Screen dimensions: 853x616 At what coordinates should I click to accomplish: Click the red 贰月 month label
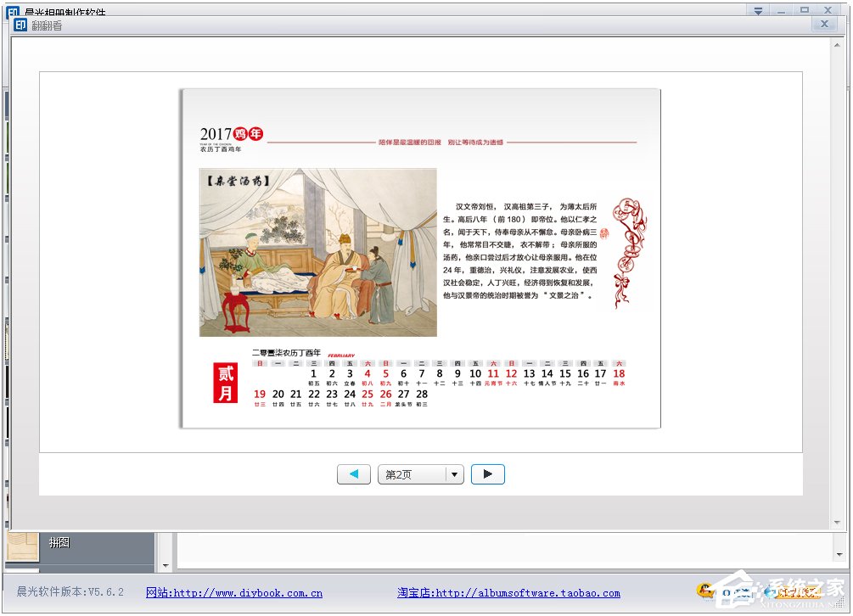[x=225, y=384]
